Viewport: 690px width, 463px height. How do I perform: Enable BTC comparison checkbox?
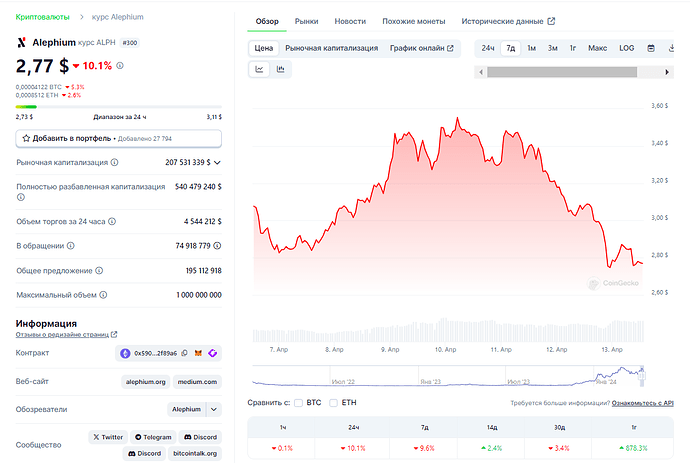298,403
